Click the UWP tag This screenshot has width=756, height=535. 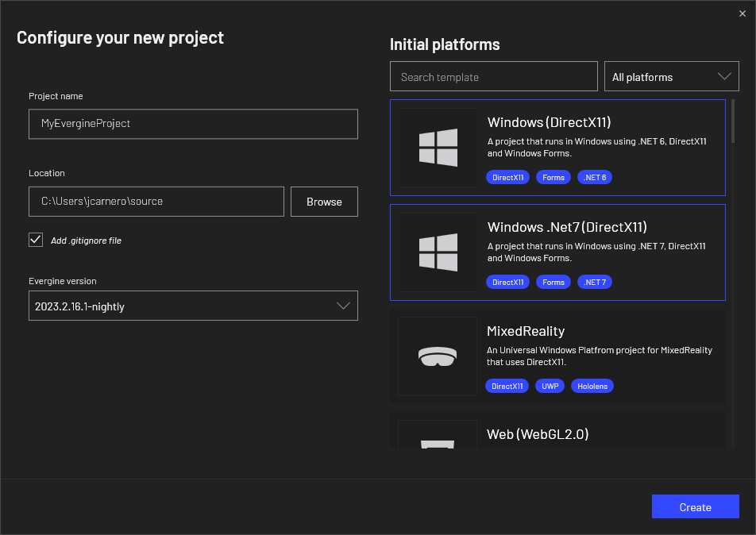550,386
